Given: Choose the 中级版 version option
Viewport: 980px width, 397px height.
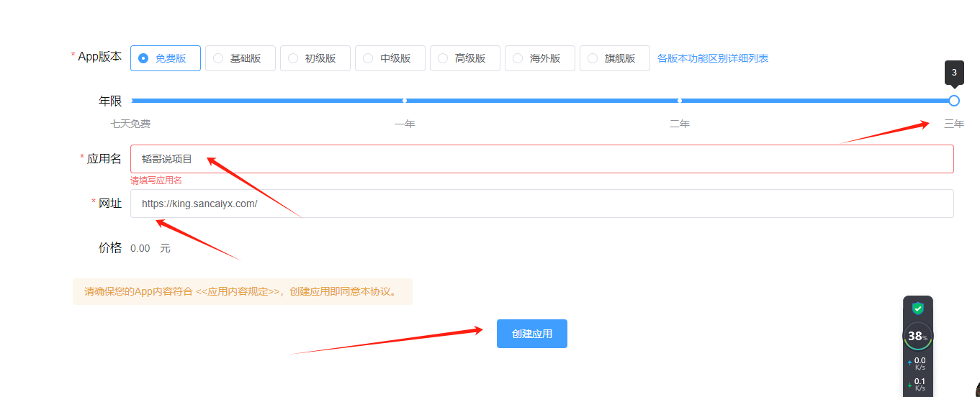Looking at the screenshot, I should click(x=390, y=58).
